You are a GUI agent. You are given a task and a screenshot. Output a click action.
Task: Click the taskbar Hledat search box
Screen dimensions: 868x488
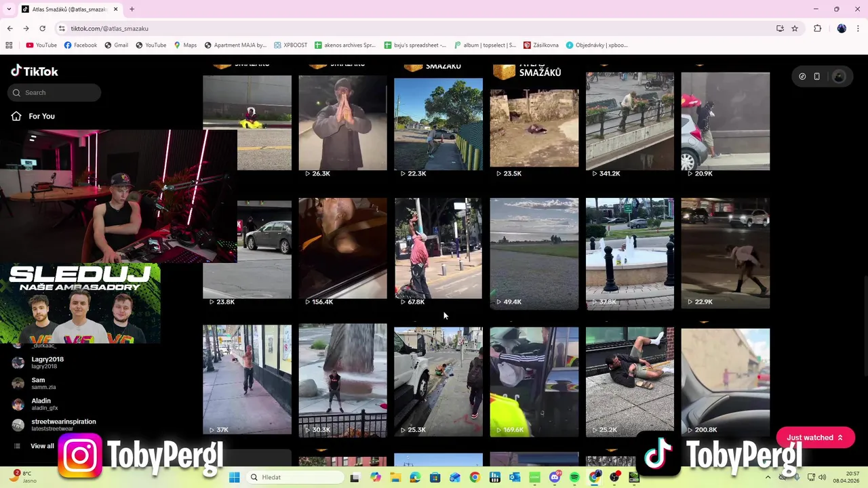click(295, 477)
